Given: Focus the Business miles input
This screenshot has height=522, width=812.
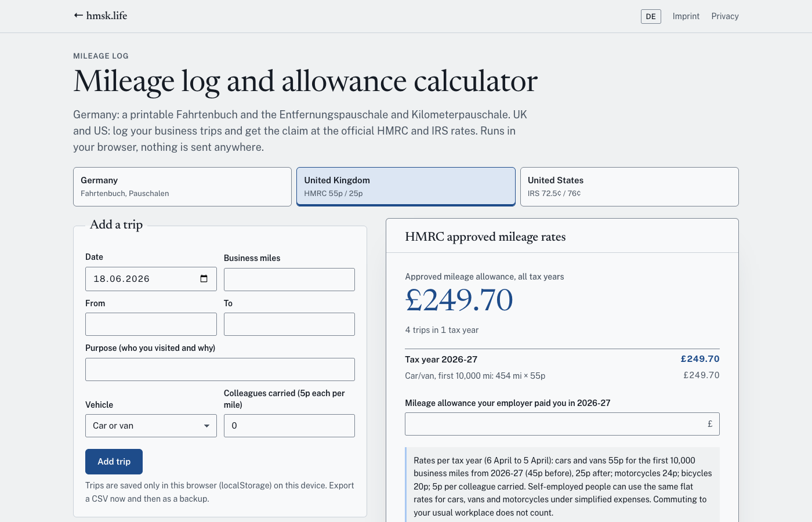Looking at the screenshot, I should coord(289,280).
